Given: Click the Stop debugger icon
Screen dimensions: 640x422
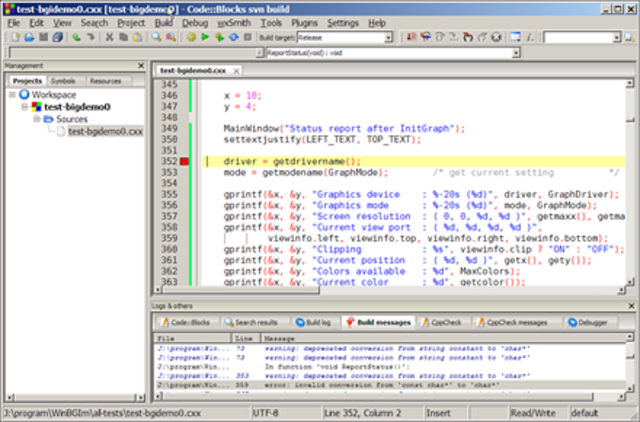Looking at the screenshot, I should pyautogui.click(x=496, y=37).
